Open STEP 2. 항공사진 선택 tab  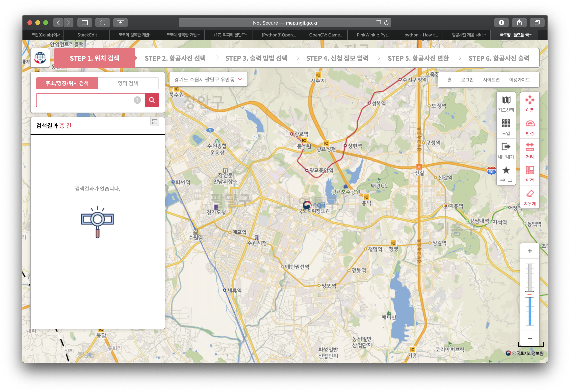click(x=175, y=58)
